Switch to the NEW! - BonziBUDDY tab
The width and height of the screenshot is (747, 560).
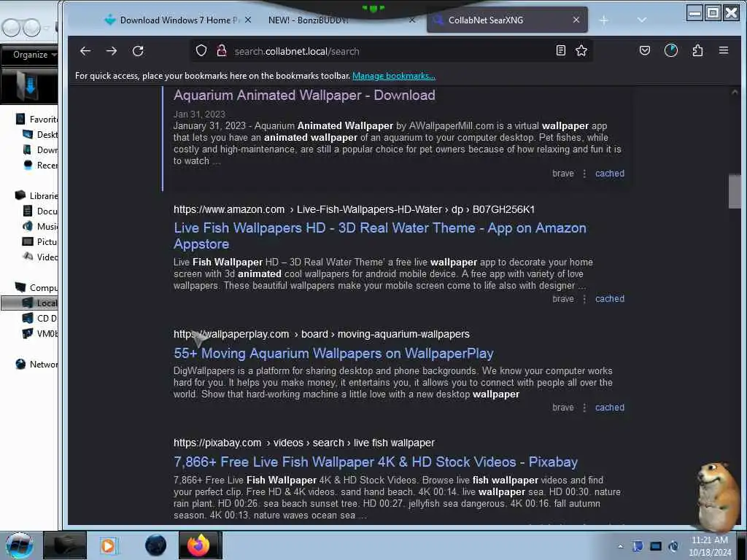tap(341, 20)
